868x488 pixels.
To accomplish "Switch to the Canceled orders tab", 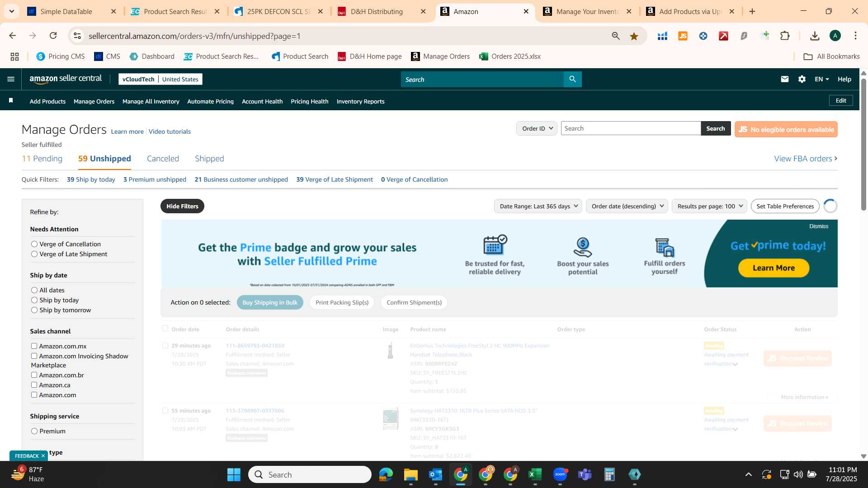I will coord(163,159).
